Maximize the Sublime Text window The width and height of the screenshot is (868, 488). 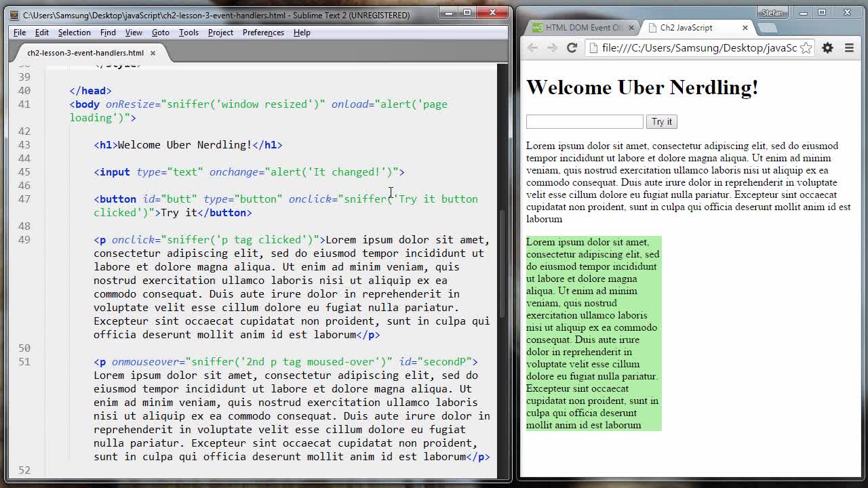click(467, 12)
